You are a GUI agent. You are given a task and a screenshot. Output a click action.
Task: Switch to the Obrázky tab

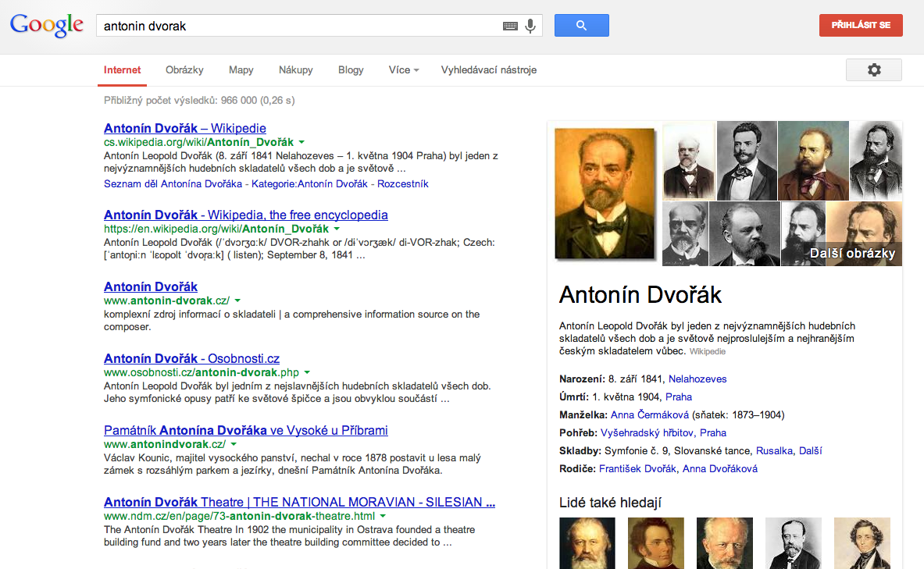184,70
